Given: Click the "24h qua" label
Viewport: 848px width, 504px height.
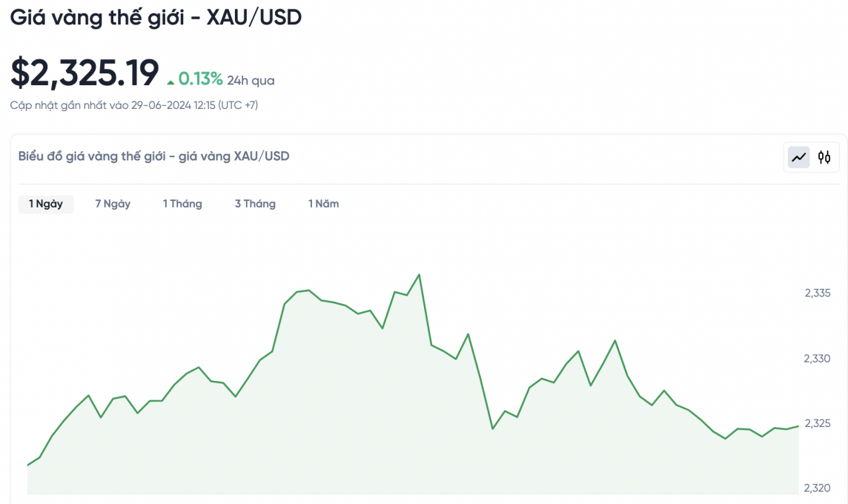Looking at the screenshot, I should tap(251, 81).
